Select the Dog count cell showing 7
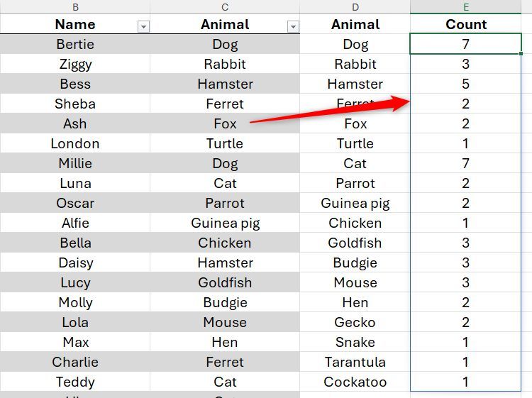This screenshot has height=398, width=532. click(x=466, y=44)
